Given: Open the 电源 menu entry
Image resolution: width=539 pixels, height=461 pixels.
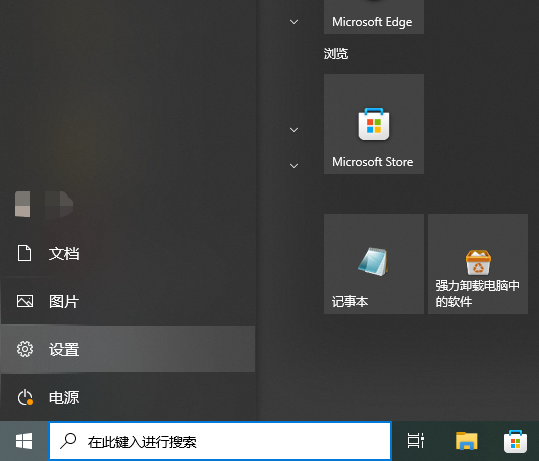Looking at the screenshot, I should tap(128, 397).
